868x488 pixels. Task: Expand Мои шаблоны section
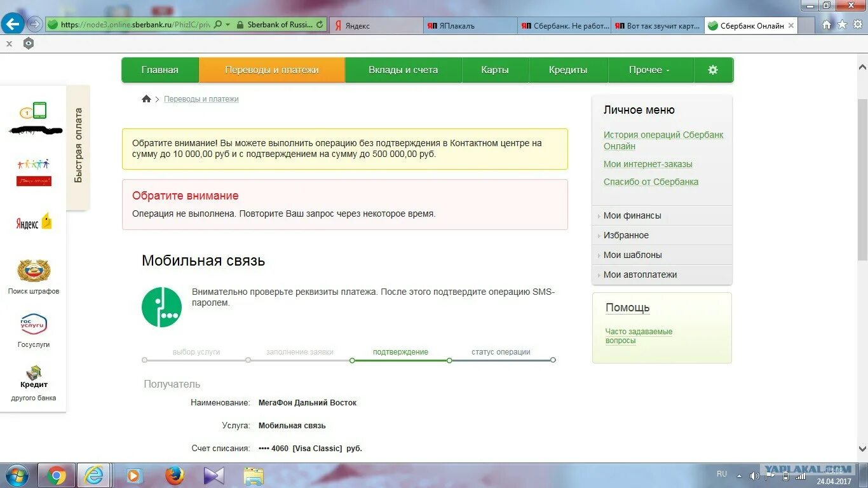[662, 255]
